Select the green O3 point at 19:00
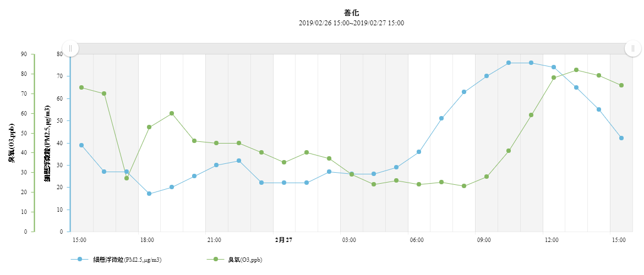Screen dimensions: 644x275 pyautogui.click(x=172, y=113)
